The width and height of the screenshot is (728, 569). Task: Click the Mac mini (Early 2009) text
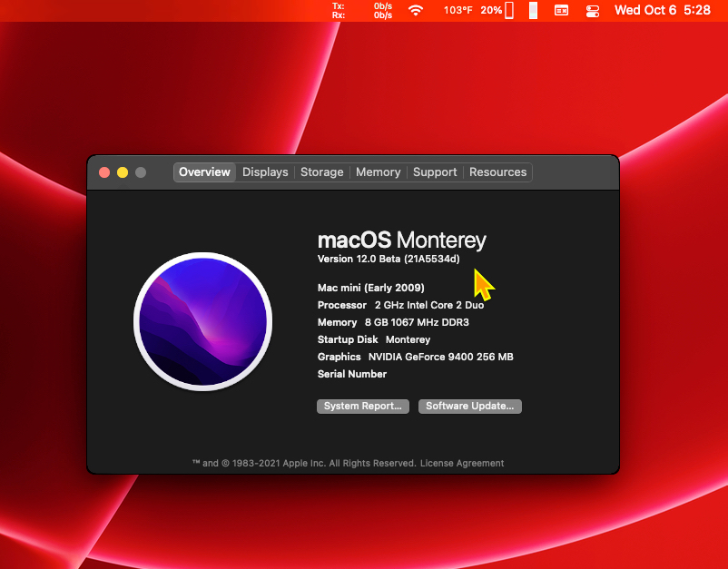(371, 288)
